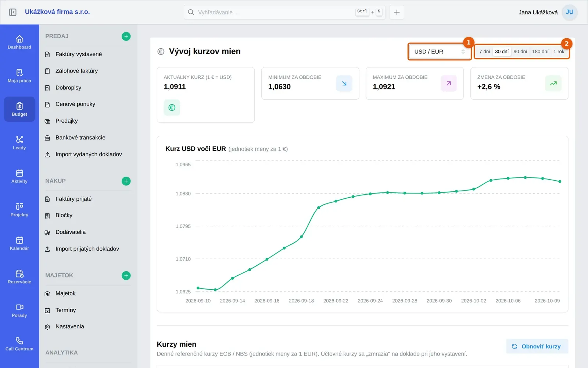The width and height of the screenshot is (588, 368).
Task: Click Ukážková firma s.r.o. company name
Action: coord(57,12)
